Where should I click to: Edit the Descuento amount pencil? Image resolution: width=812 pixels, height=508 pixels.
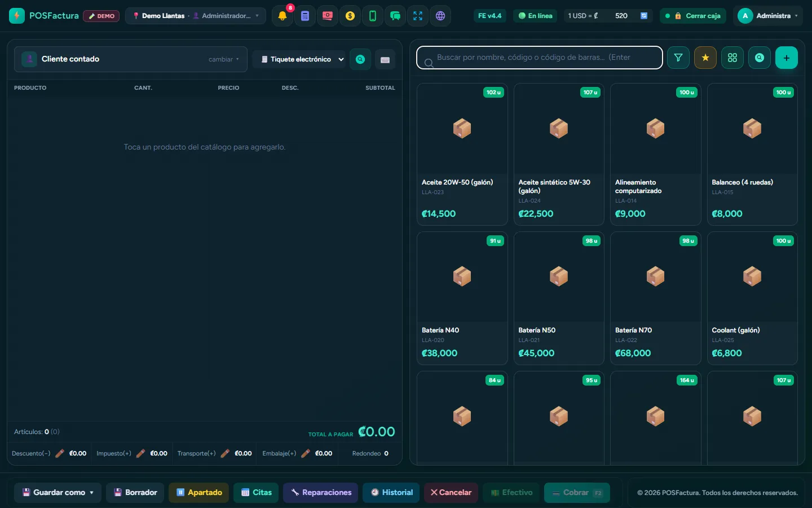coord(60,453)
